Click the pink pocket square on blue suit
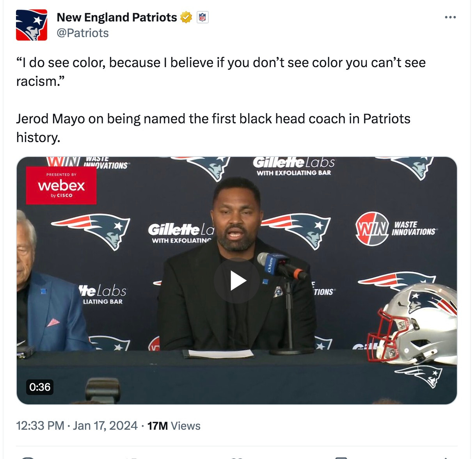Screen dimensions: 476x459 click(53, 322)
